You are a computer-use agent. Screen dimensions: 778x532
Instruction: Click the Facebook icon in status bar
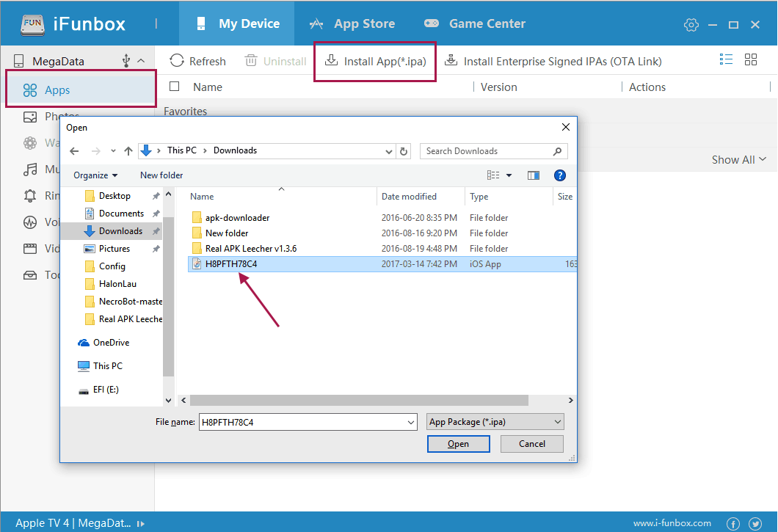732,524
